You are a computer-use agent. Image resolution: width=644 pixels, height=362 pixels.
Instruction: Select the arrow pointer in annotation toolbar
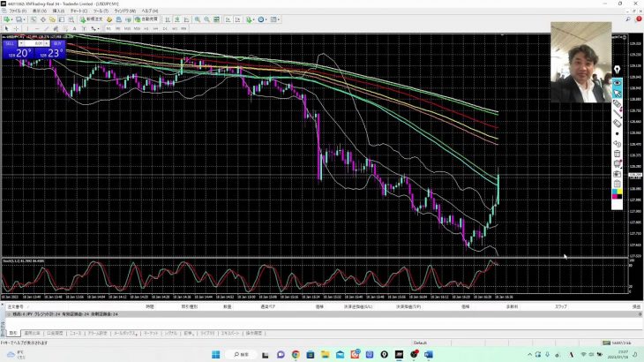pyautogui.click(x=618, y=93)
